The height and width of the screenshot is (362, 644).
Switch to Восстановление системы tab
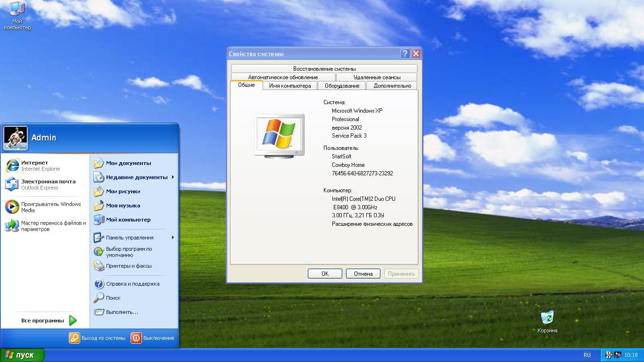(324, 69)
